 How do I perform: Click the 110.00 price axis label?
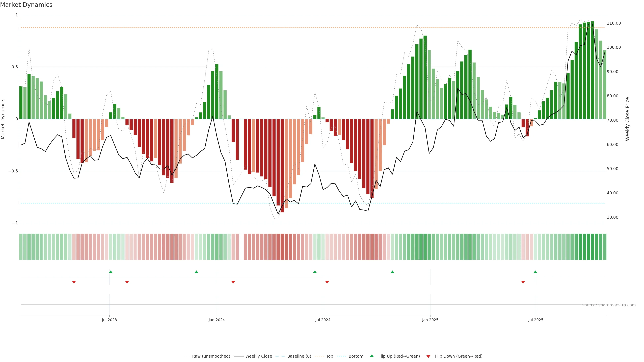pyautogui.click(x=614, y=23)
